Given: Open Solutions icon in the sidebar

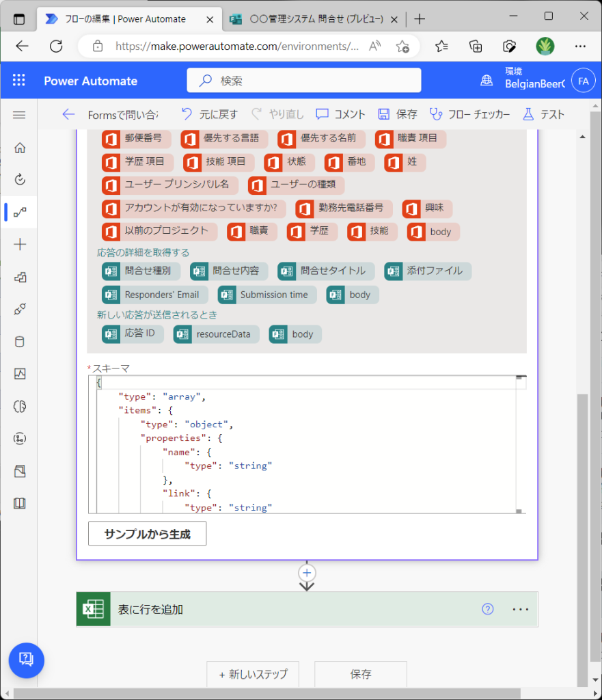Looking at the screenshot, I should pyautogui.click(x=20, y=471).
